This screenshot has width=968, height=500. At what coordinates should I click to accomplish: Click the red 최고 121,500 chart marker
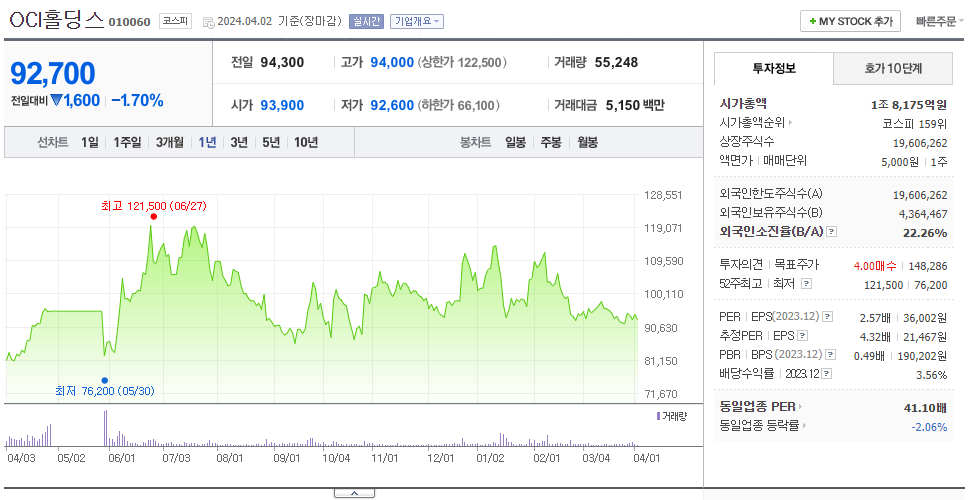click(154, 216)
